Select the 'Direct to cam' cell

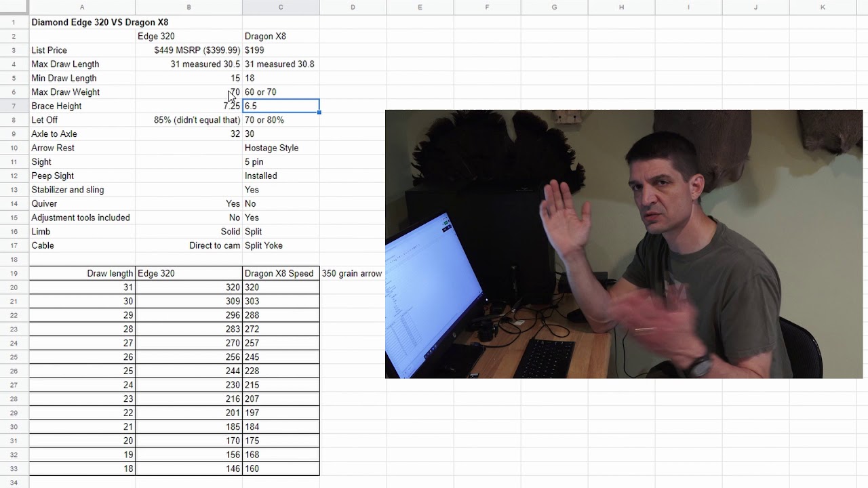click(x=189, y=245)
